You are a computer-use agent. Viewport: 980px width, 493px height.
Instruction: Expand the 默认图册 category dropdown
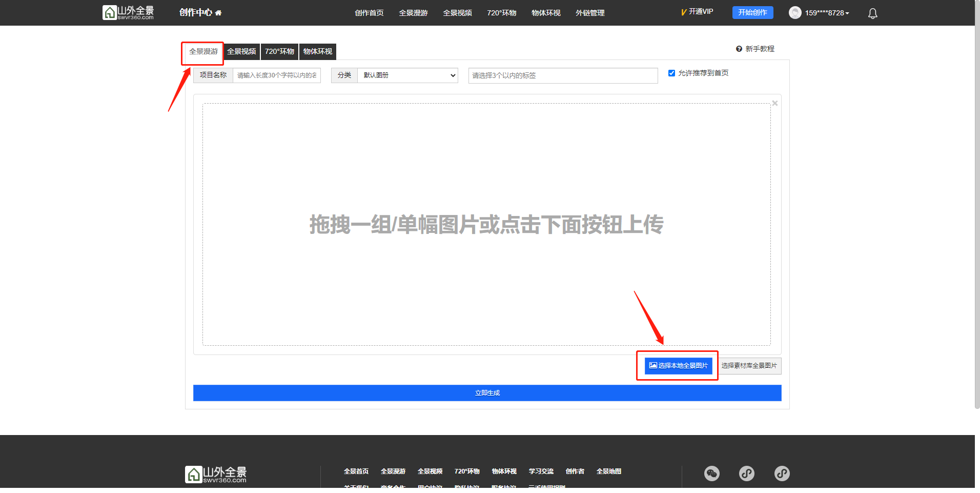[407, 75]
